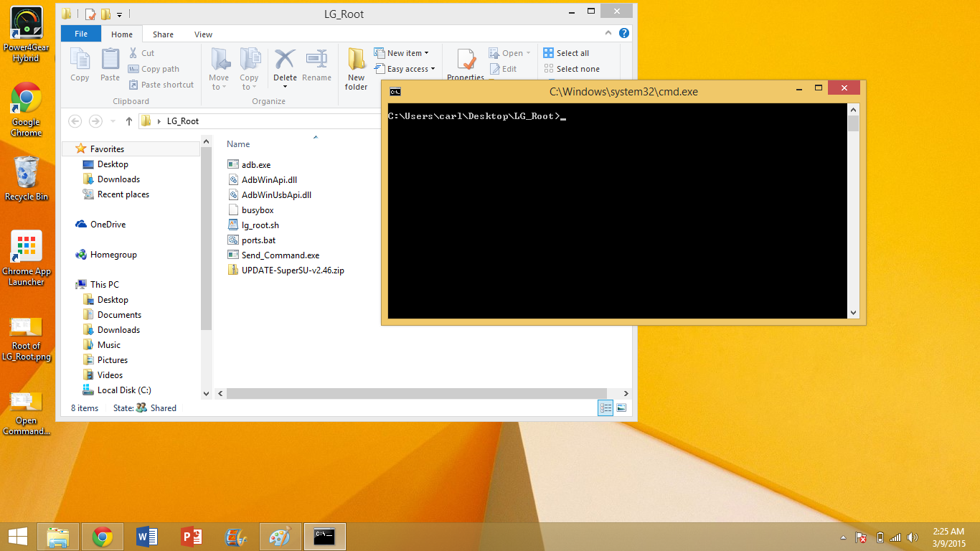The width and height of the screenshot is (980, 551).
Task: Switch to details view in status bar
Action: pyautogui.click(x=606, y=408)
